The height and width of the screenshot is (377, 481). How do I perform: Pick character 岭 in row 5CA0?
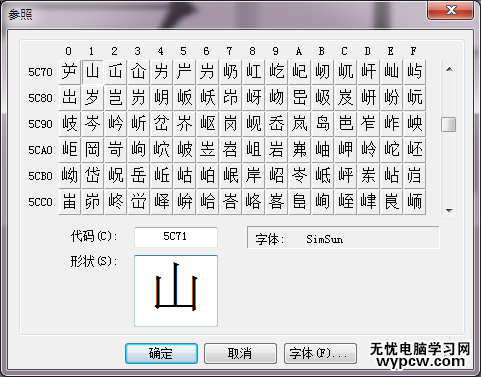point(369,150)
